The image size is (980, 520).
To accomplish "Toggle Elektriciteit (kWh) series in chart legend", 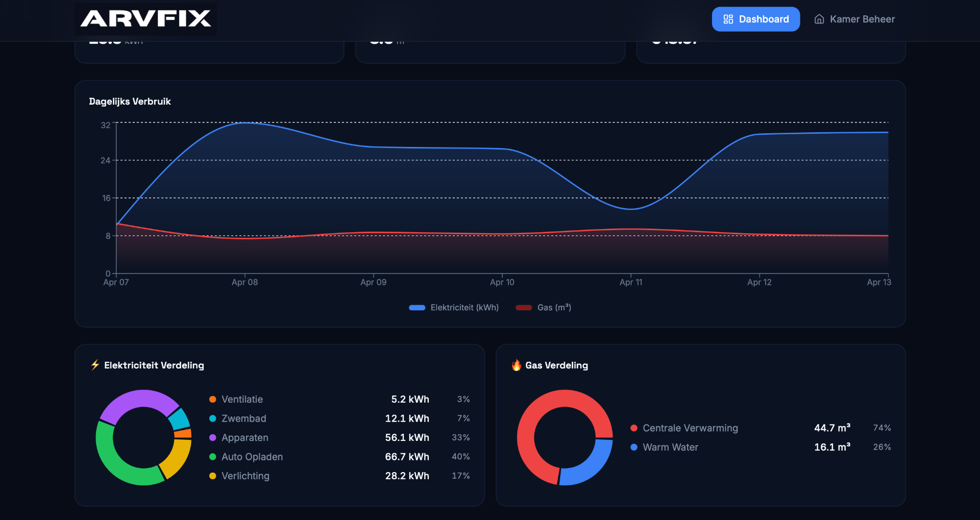I will (x=454, y=308).
